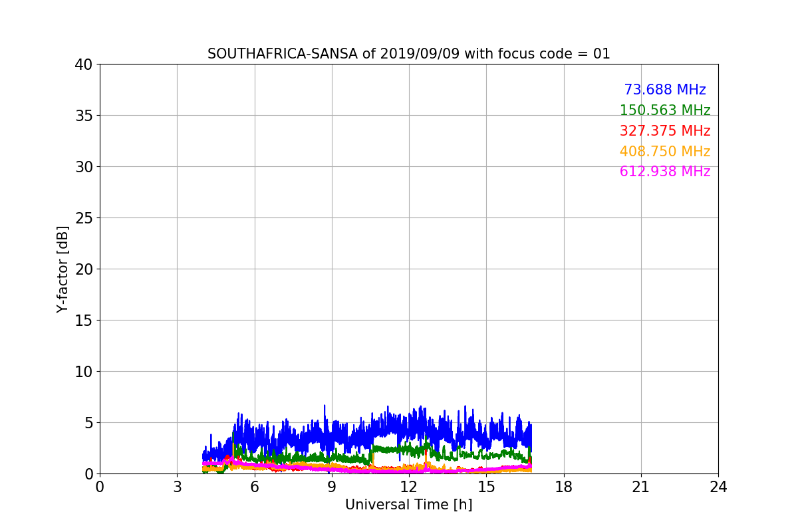
Task: Click the 150.563 MHz legend label
Action: click(x=665, y=110)
